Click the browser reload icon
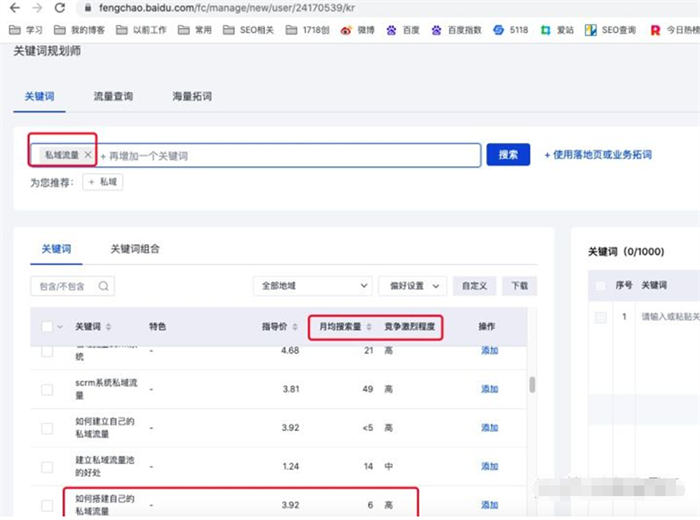 click(x=59, y=8)
